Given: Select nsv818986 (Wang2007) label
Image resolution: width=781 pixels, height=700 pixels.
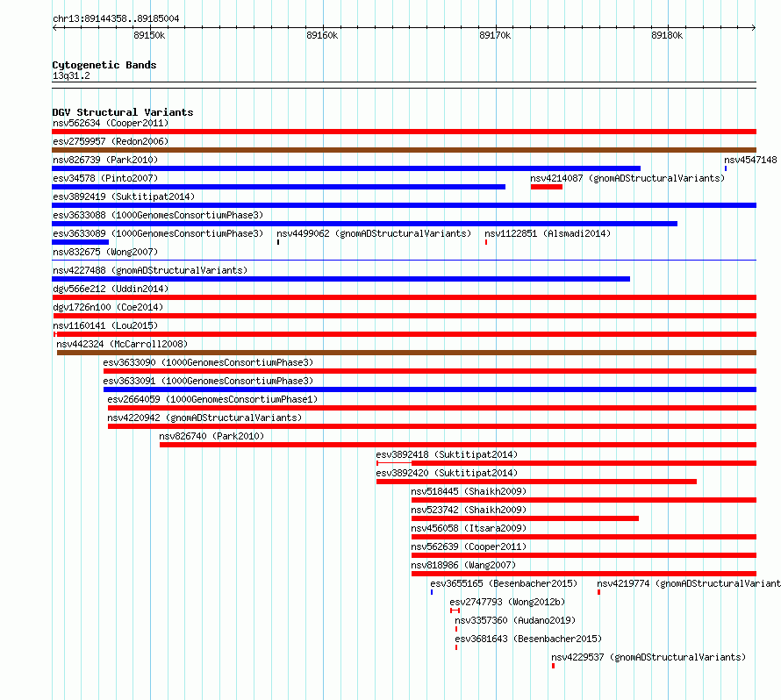Looking at the screenshot, I should [463, 565].
